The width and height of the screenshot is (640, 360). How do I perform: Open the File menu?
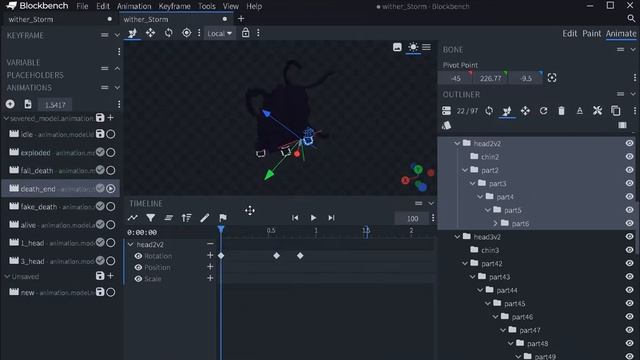coord(82,6)
